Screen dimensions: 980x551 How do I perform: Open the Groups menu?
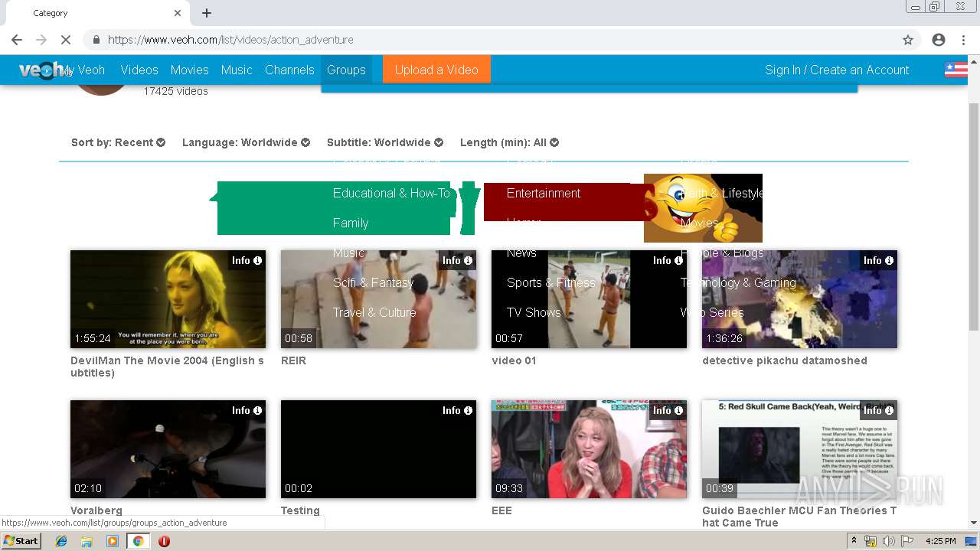coord(346,70)
